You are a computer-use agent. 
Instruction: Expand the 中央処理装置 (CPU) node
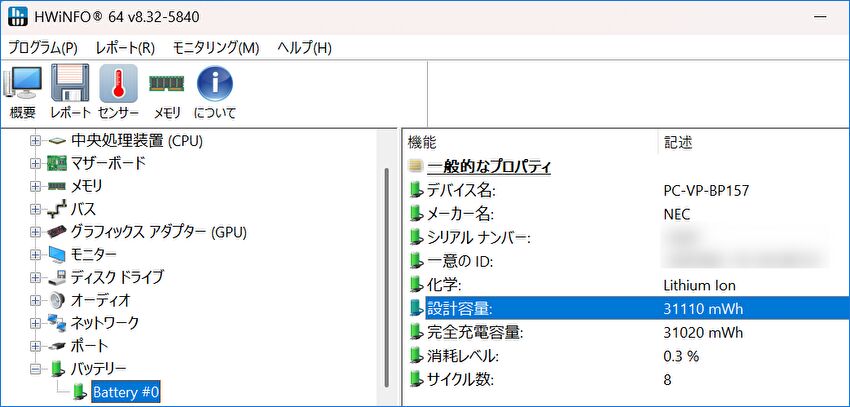pyautogui.click(x=36, y=140)
